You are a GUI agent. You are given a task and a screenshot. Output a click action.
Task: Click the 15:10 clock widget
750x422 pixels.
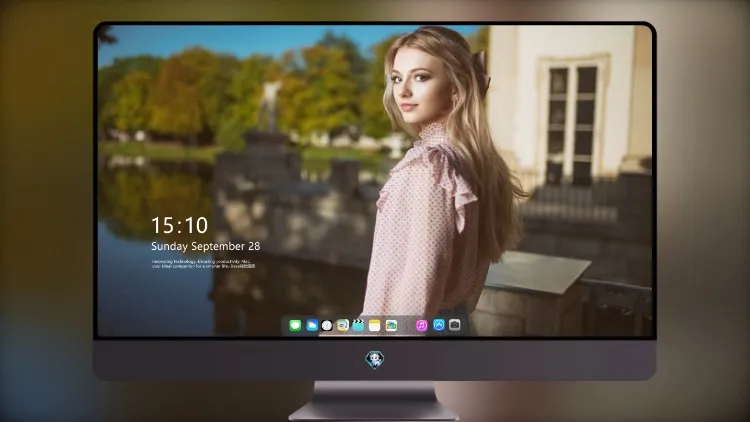point(179,225)
